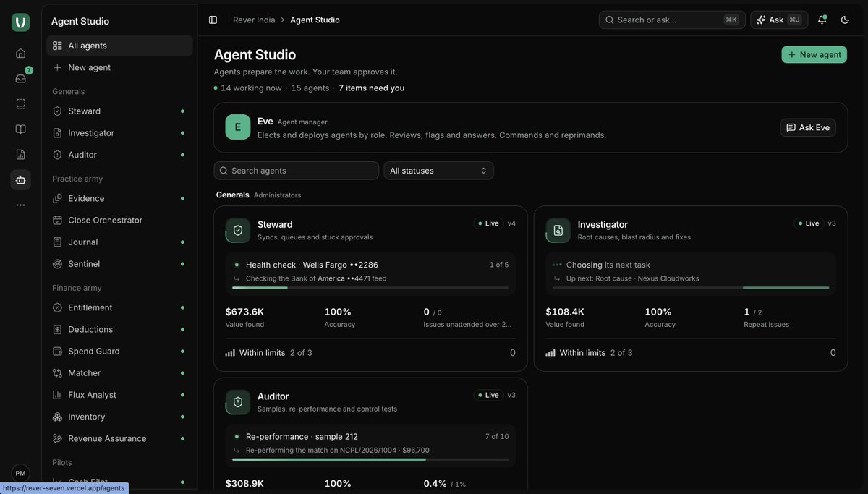Select All agents in the sidebar
The width and height of the screenshot is (868, 494).
120,46
